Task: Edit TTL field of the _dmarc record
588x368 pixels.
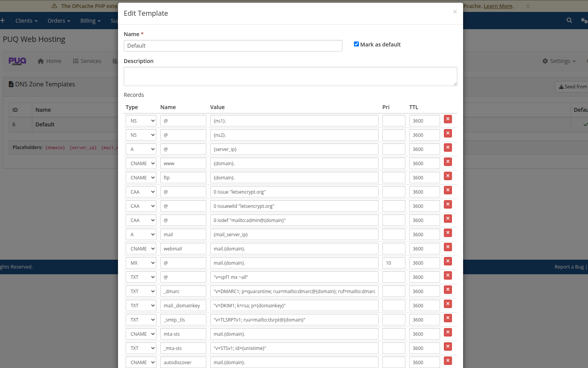Action: point(425,291)
